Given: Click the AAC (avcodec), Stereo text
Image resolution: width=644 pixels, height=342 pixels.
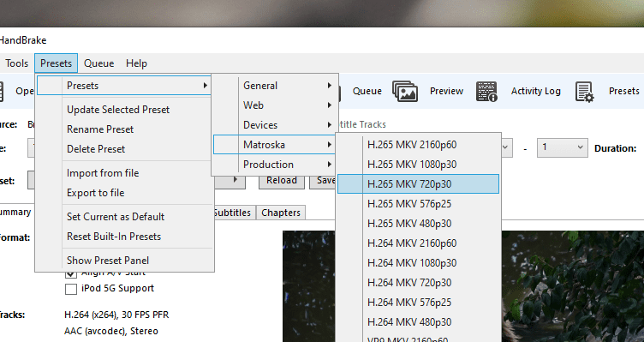Looking at the screenshot, I should pos(111,331).
